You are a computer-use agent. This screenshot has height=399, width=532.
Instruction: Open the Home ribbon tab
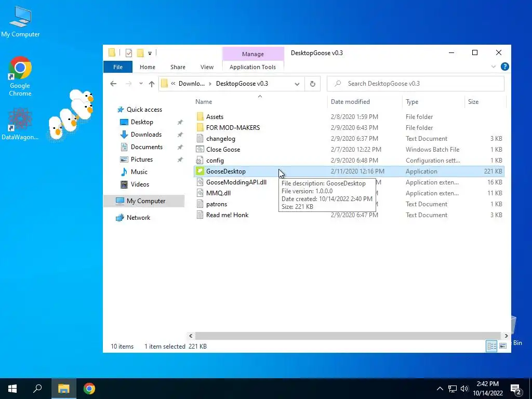[147, 67]
